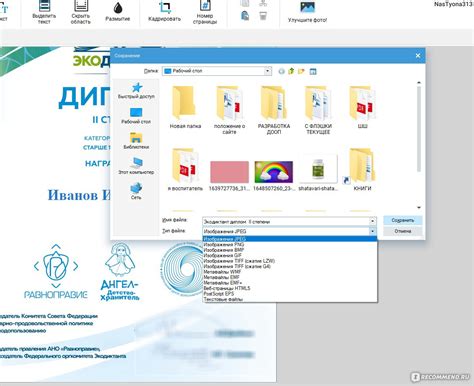Select the pink image file 1639727736_31
474x386 pixels.
tap(229, 175)
